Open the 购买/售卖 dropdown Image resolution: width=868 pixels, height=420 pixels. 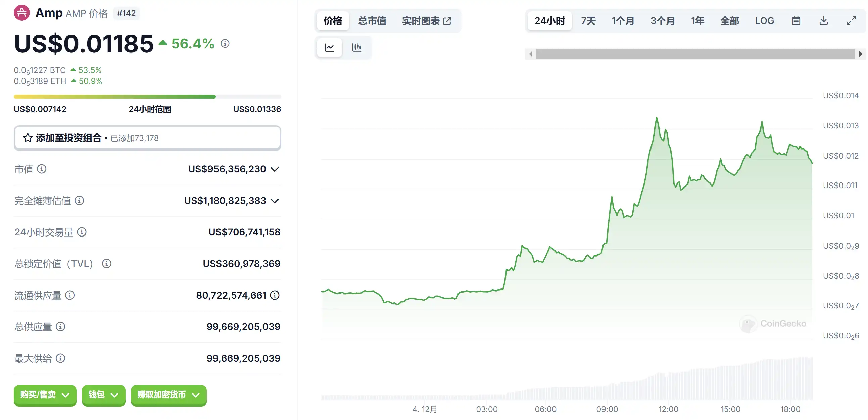click(x=45, y=395)
